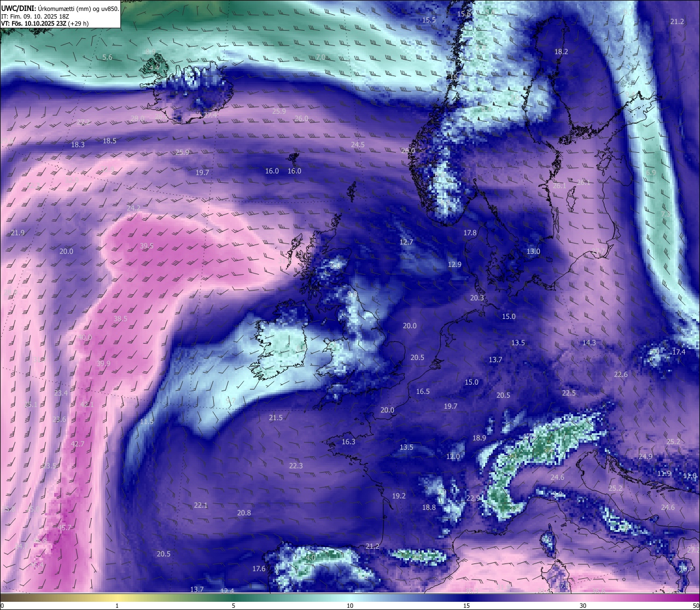Select the IT: Fim. 09. 10. 2025 18Z line
This screenshot has height=610, width=700.
click(x=36, y=16)
